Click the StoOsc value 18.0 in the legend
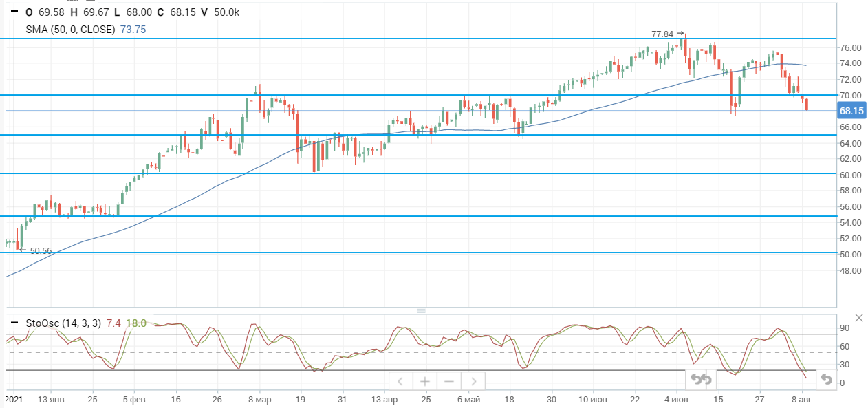 (136, 323)
